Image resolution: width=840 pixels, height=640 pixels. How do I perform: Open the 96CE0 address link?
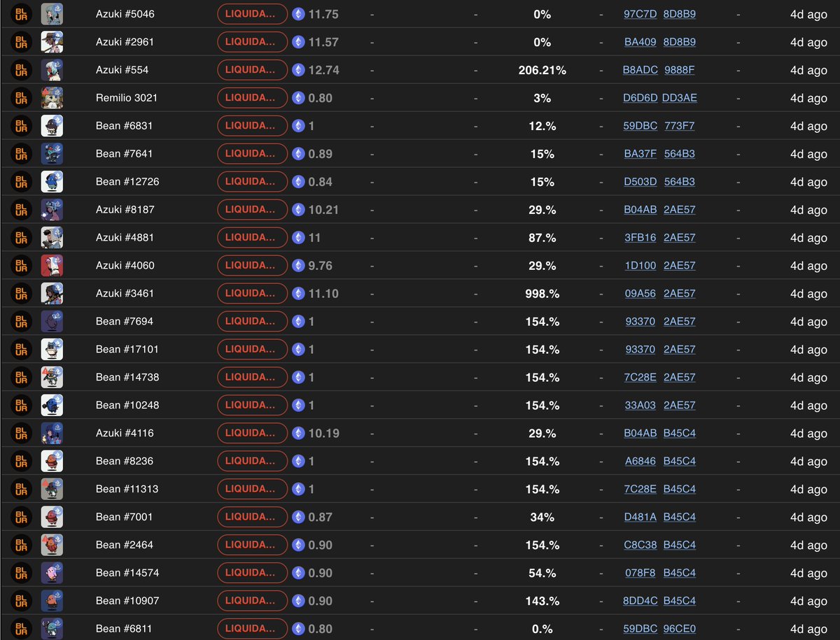point(680,629)
